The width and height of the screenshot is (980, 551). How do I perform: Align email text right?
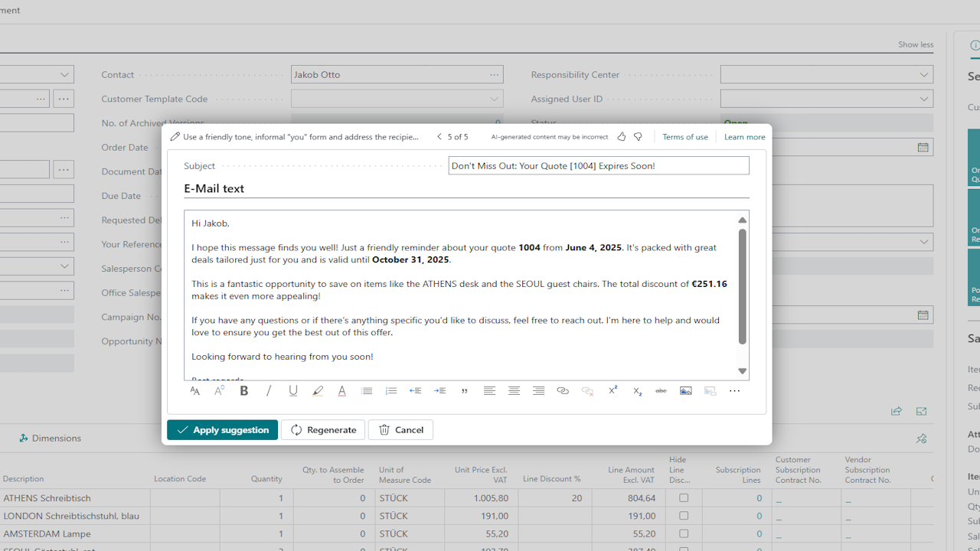click(x=538, y=391)
